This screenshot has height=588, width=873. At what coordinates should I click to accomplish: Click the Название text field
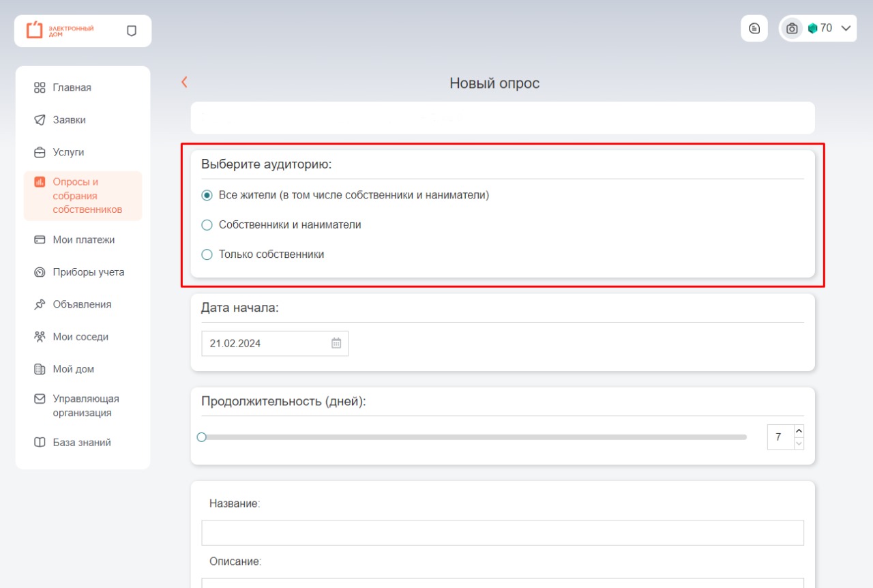click(x=502, y=533)
